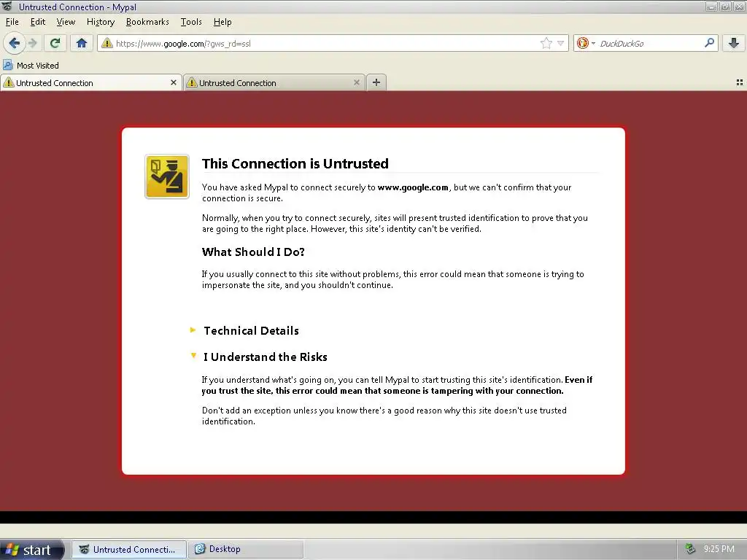Screen dimensions: 747x560
Task: Open the Bookmarks menu
Action: pyautogui.click(x=147, y=22)
